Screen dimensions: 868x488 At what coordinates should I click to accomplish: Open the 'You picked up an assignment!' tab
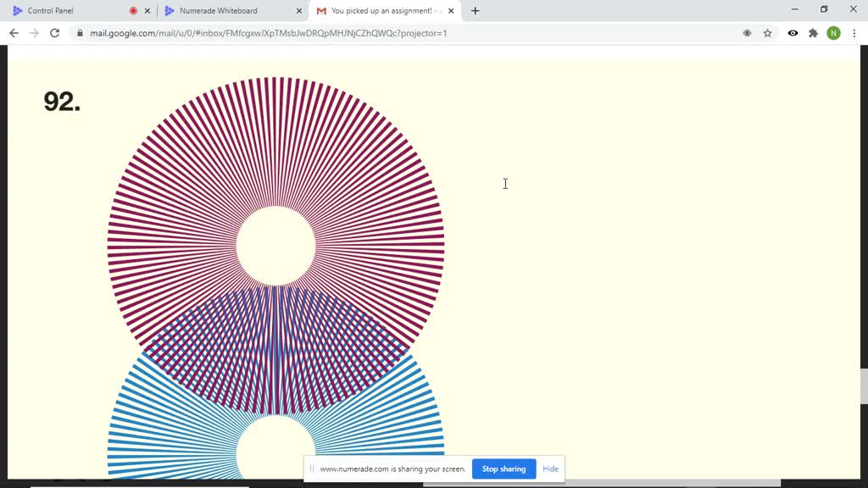click(x=381, y=11)
